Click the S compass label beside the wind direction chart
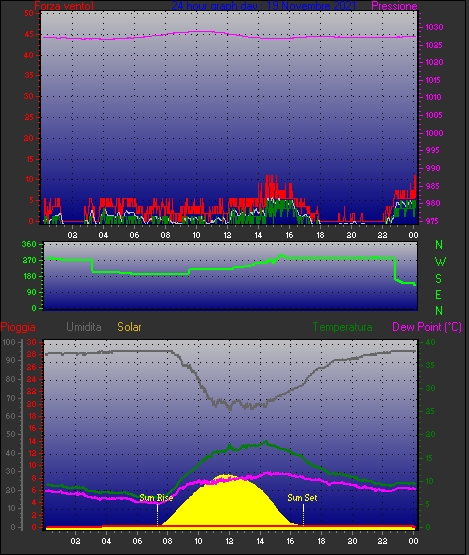The image size is (469, 555). point(439,279)
